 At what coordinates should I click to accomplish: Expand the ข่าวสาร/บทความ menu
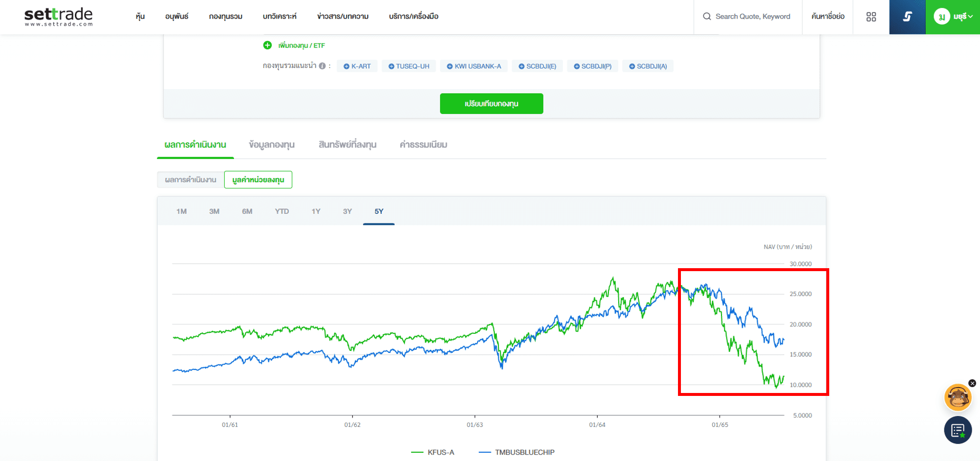pyautogui.click(x=342, y=16)
